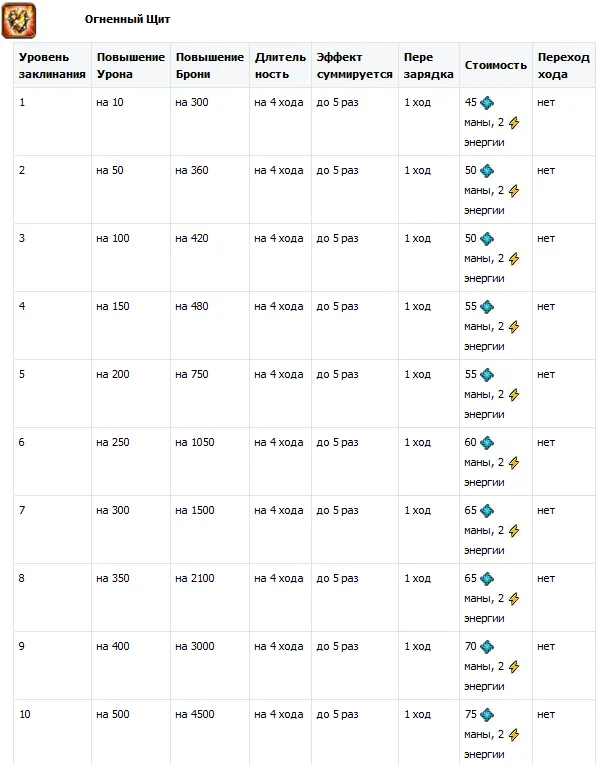The width and height of the screenshot is (600, 765).
Task: Click the mana crystal icon beside 45
Action: tap(487, 102)
